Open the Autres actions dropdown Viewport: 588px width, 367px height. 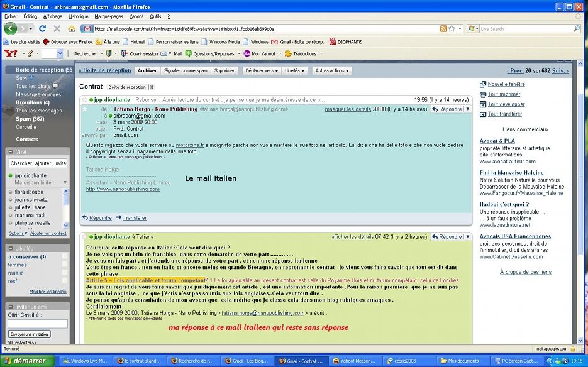click(x=332, y=70)
